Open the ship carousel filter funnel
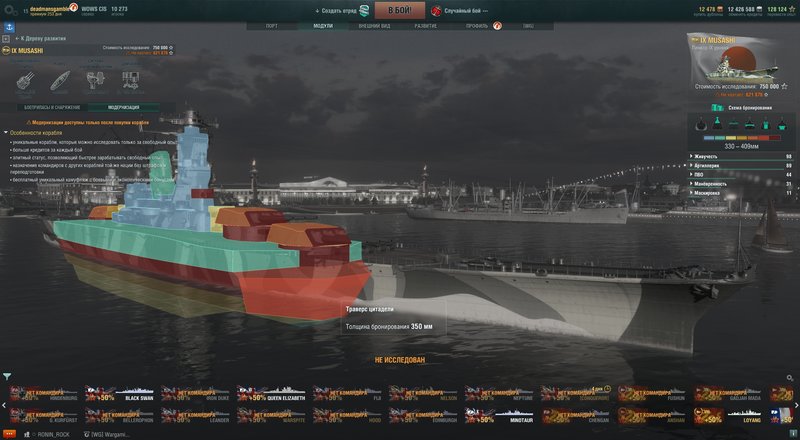 (7, 377)
